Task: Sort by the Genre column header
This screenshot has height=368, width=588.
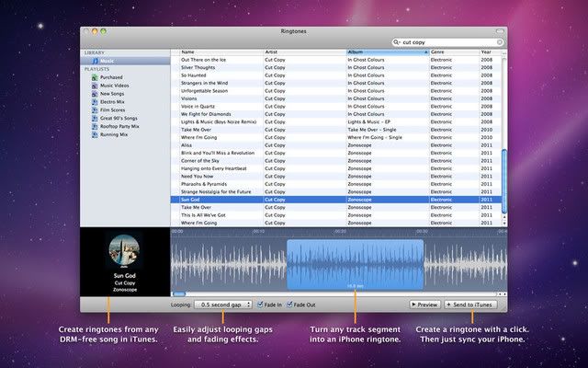Action: click(x=454, y=52)
